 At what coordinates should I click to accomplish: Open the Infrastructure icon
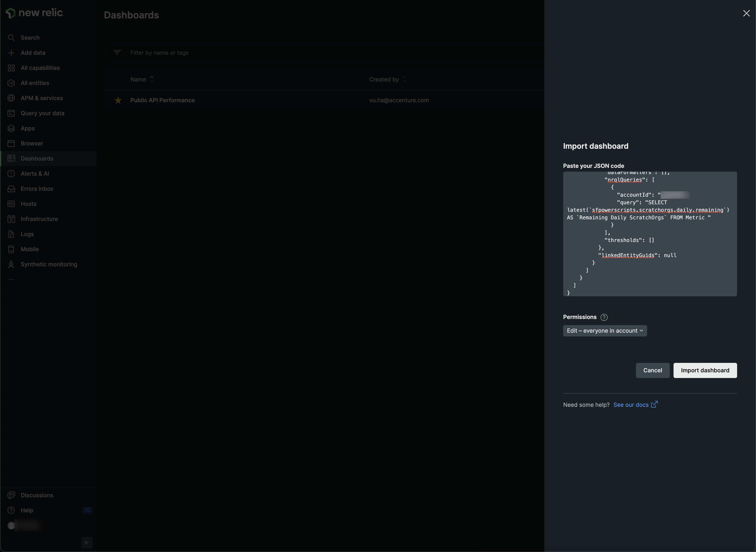[11, 219]
